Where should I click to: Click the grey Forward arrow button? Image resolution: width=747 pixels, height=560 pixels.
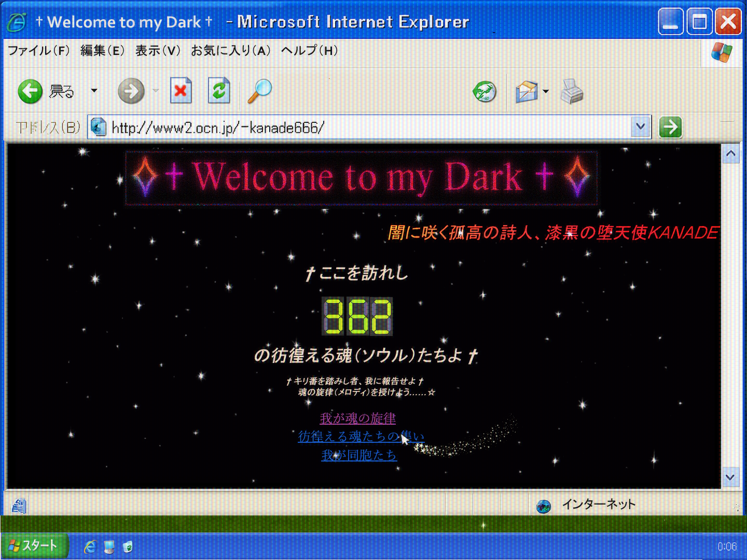tap(131, 91)
